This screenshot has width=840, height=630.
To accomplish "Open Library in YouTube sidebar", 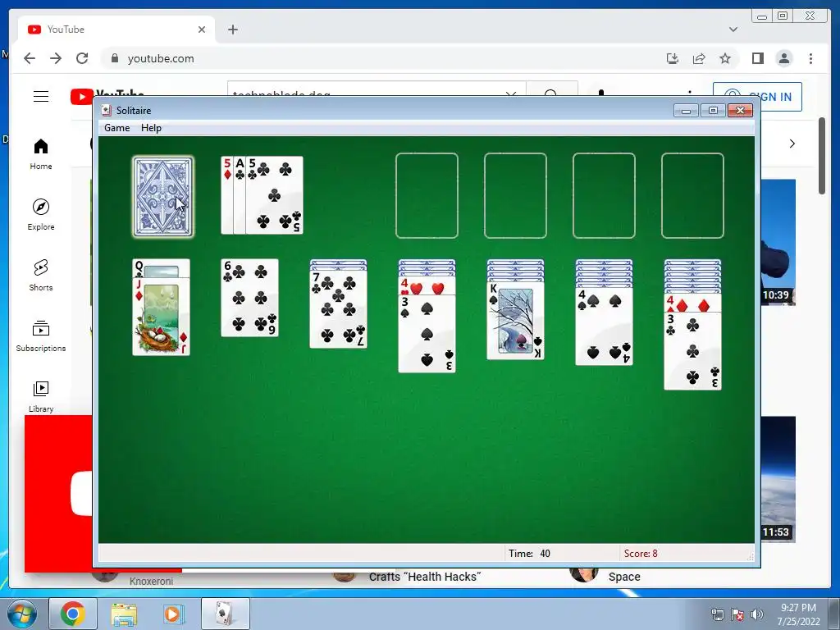I will [x=41, y=396].
